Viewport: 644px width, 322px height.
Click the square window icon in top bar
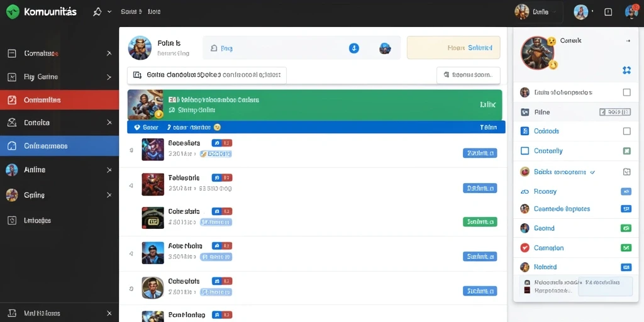pyautogui.click(x=609, y=13)
